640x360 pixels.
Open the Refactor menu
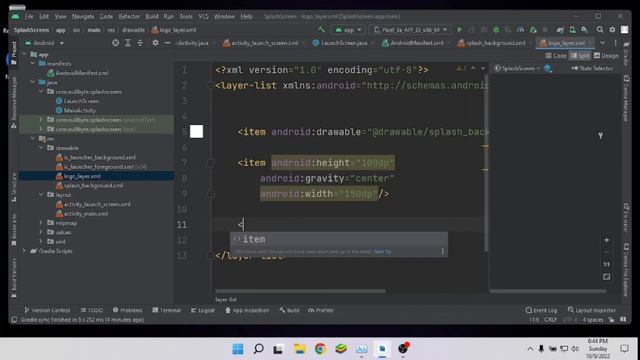pyautogui.click(x=129, y=16)
